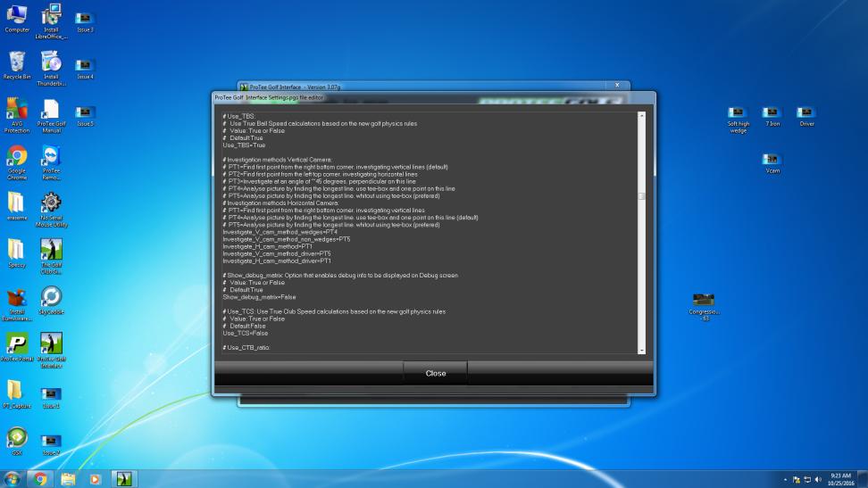Click the network icon in system tray

click(x=807, y=480)
